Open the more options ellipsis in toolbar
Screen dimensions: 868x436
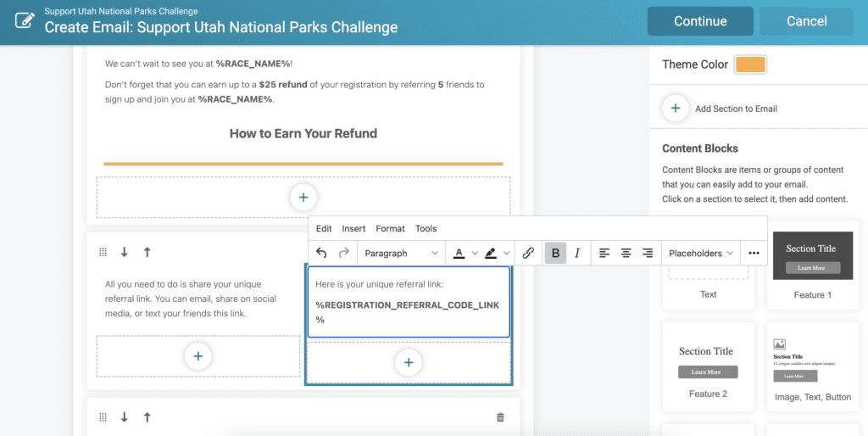click(754, 253)
